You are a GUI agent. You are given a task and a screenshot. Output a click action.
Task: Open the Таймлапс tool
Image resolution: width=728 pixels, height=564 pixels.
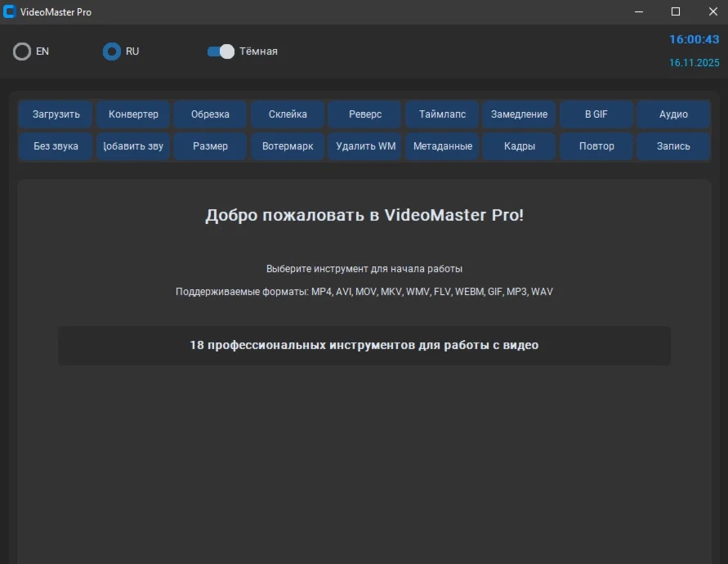(x=442, y=114)
